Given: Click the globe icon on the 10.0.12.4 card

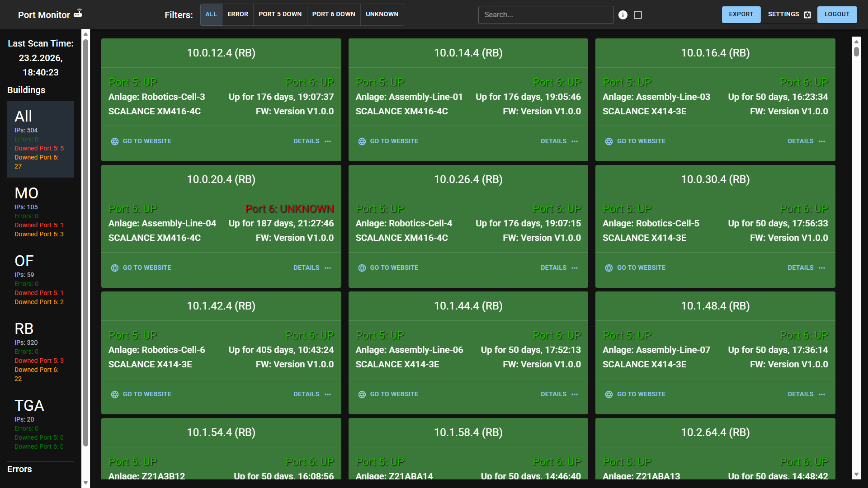Looking at the screenshot, I should tap(115, 141).
